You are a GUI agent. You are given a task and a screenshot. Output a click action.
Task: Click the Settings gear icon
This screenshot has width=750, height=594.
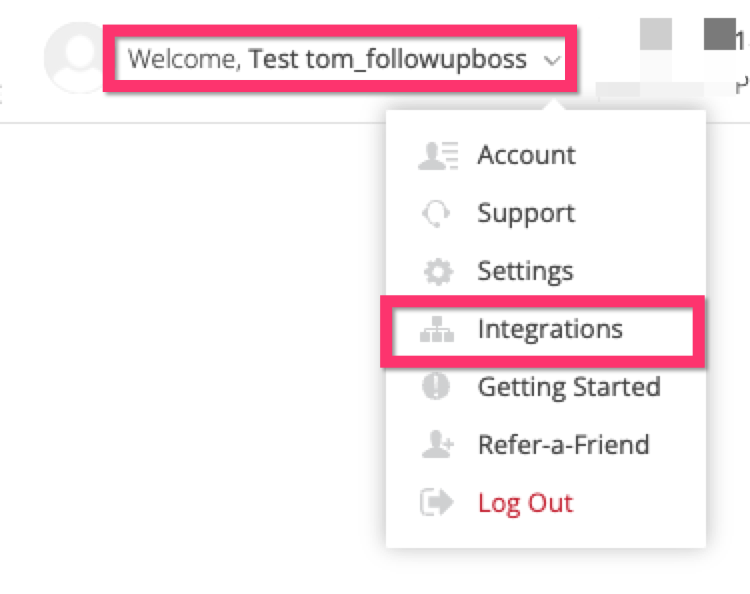pyautogui.click(x=438, y=272)
